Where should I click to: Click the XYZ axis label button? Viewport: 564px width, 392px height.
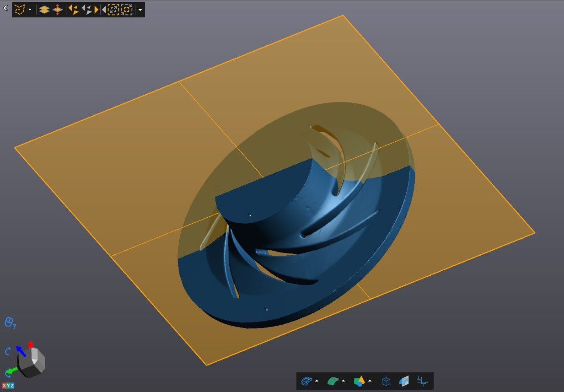pyautogui.click(x=8, y=386)
